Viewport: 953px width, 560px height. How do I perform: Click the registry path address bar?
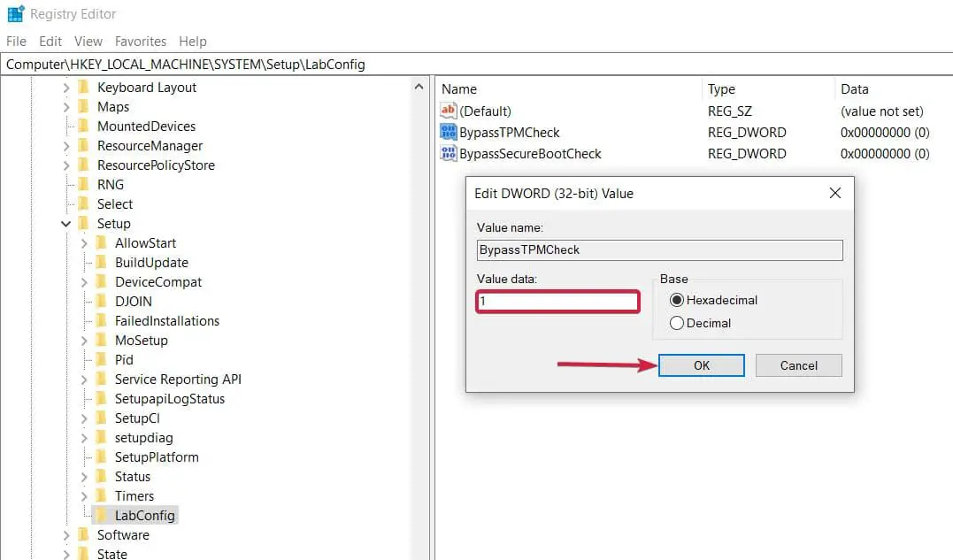tap(476, 65)
